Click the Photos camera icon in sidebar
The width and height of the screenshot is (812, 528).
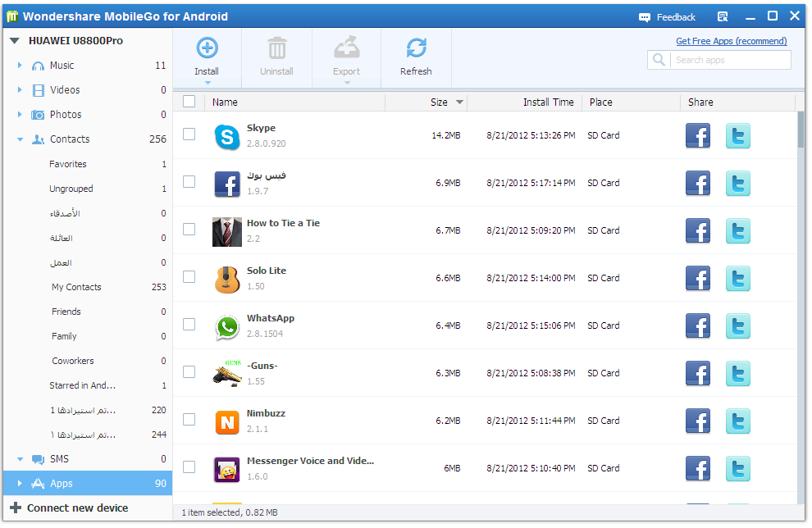point(38,115)
